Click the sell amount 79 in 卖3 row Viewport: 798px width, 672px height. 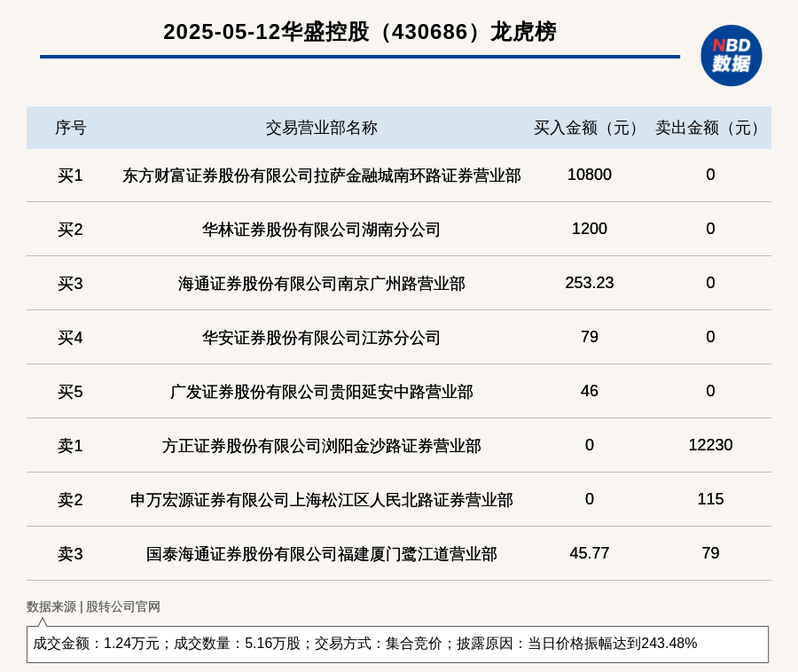pyautogui.click(x=710, y=552)
